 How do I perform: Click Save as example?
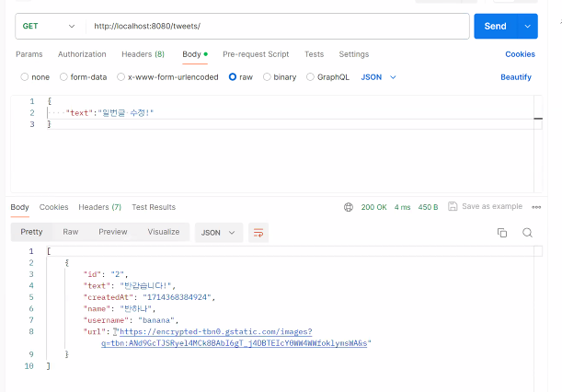pos(492,206)
